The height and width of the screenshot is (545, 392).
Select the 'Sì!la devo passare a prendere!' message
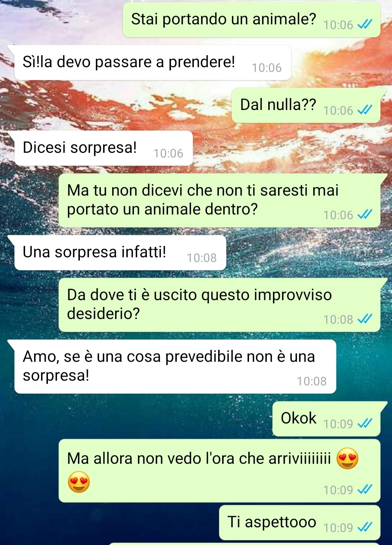153,62
